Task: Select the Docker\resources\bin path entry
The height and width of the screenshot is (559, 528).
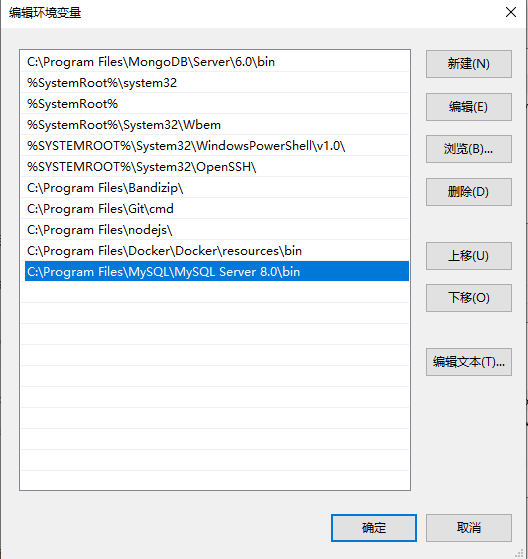Action: click(215, 251)
